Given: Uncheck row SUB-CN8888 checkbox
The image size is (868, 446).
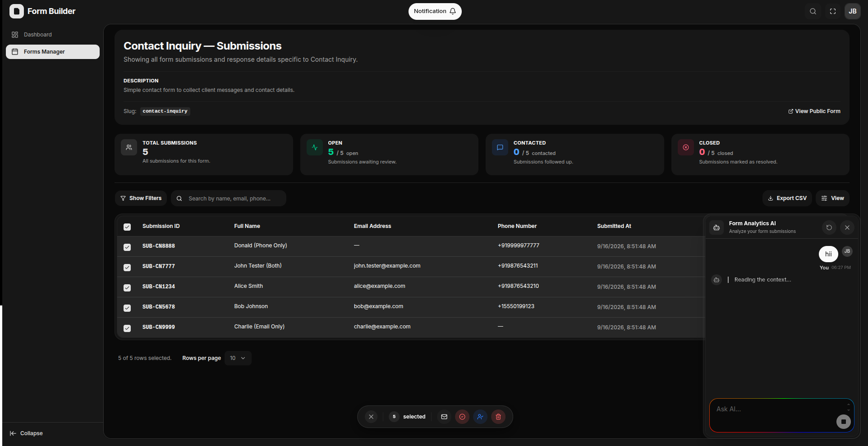Looking at the screenshot, I should click(x=127, y=247).
